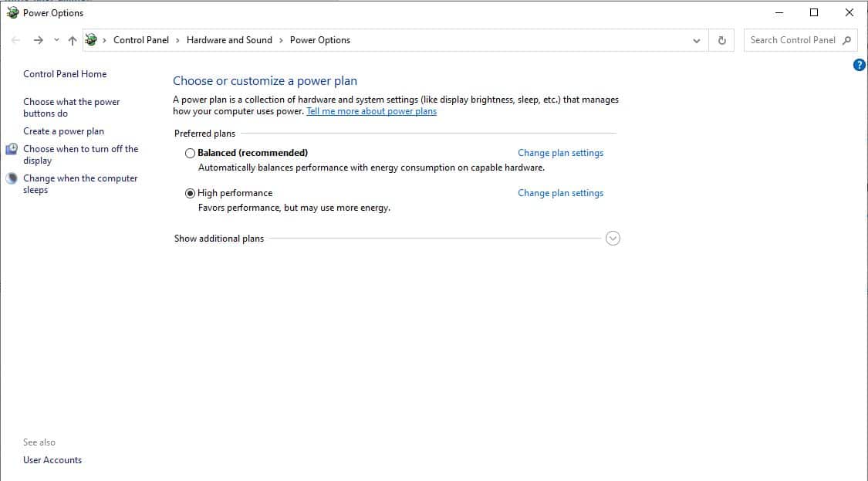Viewport: 868px width, 481px height.
Task: Open Help with the blue question mark
Action: [859, 65]
